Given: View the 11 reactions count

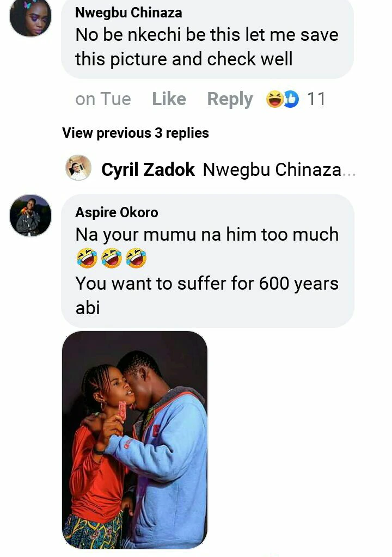Looking at the screenshot, I should 316,99.
